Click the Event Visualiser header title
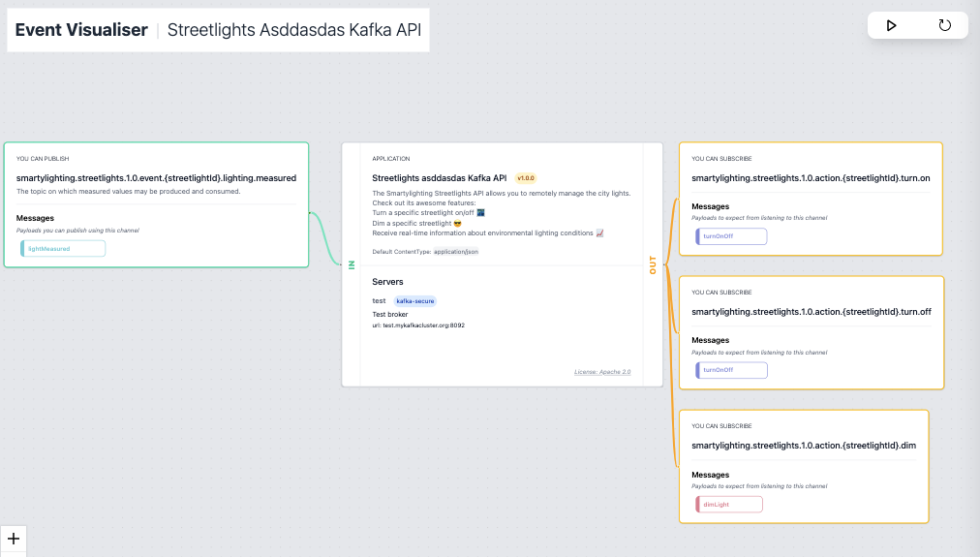The width and height of the screenshot is (980, 557). pyautogui.click(x=81, y=30)
